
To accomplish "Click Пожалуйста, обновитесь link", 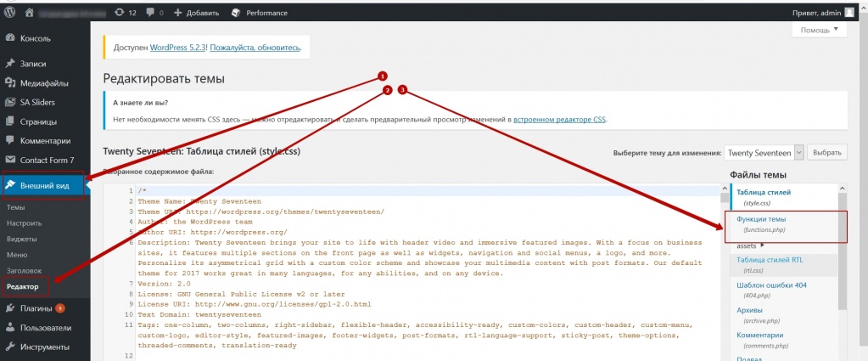I will click(255, 48).
